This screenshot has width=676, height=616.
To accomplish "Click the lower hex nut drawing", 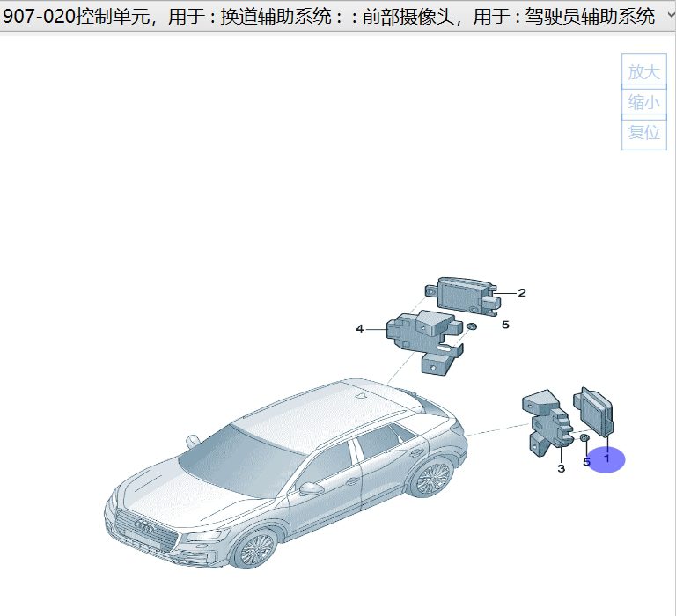I will [x=584, y=437].
